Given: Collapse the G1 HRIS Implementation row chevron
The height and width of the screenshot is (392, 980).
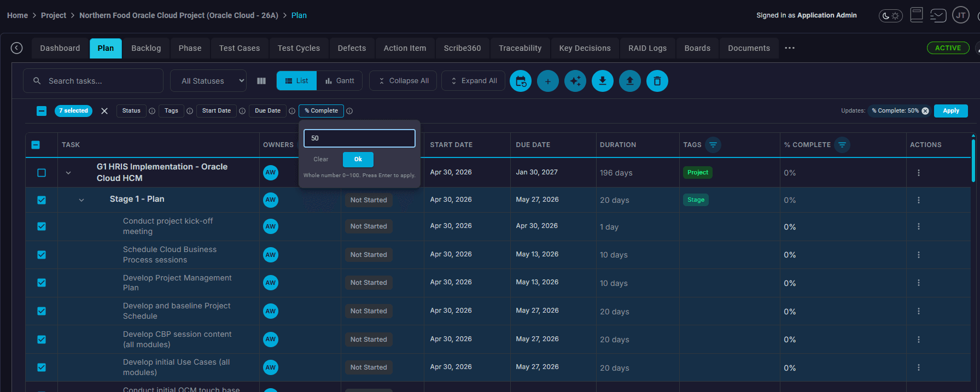Looking at the screenshot, I should point(68,173).
